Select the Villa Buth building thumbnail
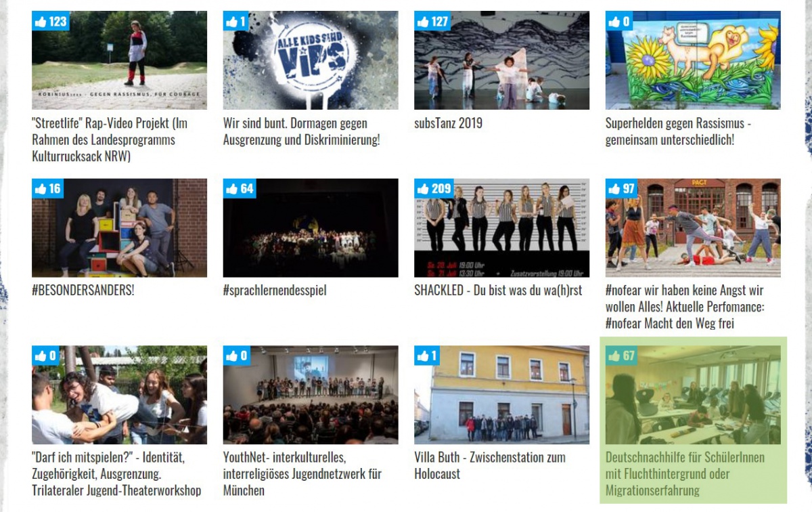Viewport: 812px width, 512px height. pos(501,395)
